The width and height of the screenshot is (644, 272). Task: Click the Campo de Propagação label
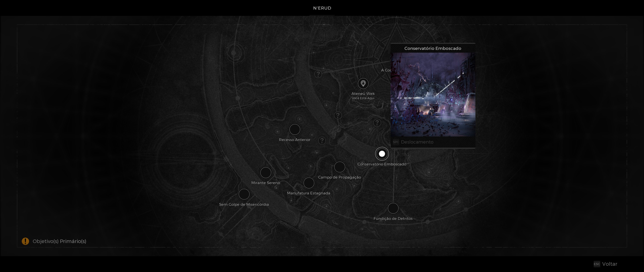click(x=340, y=177)
